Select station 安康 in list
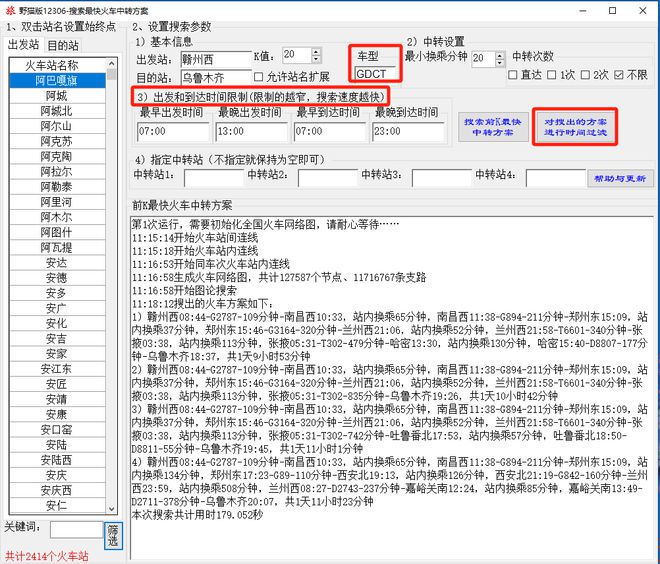 click(x=57, y=414)
